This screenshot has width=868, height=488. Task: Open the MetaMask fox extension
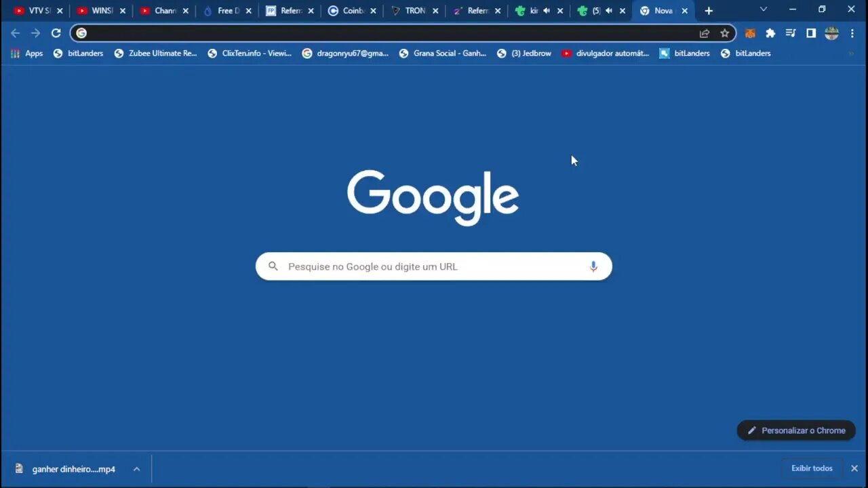(x=750, y=33)
